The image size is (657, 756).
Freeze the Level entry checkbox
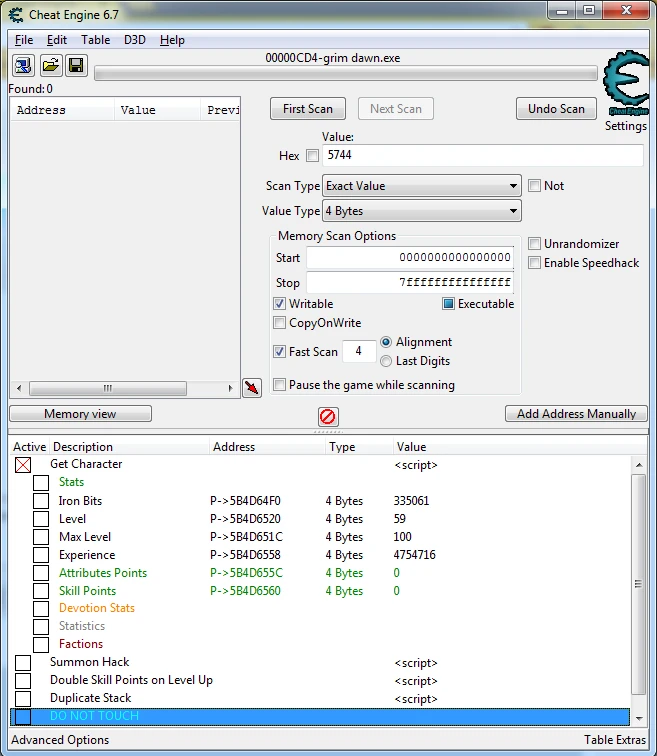(41, 519)
